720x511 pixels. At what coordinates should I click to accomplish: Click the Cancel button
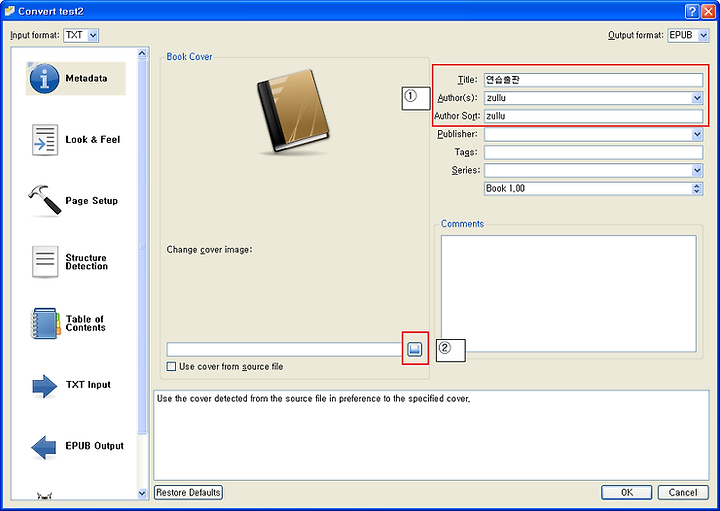pos(683,493)
